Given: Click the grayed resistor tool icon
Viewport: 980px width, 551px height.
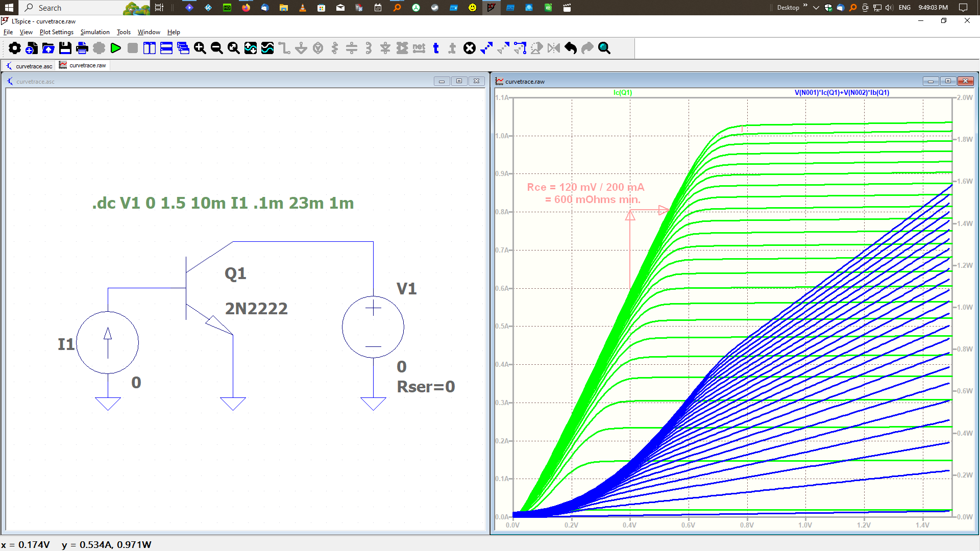Looking at the screenshot, I should [335, 48].
